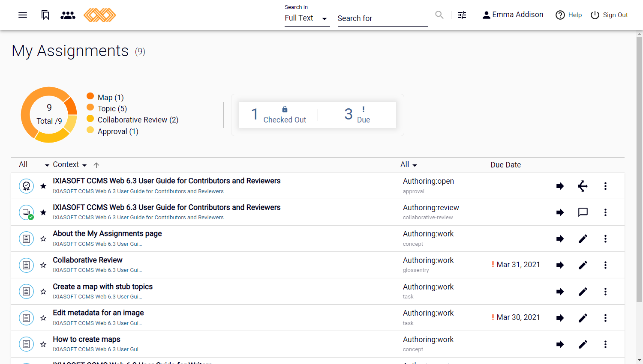Expand the status All dropdown

[x=409, y=164]
